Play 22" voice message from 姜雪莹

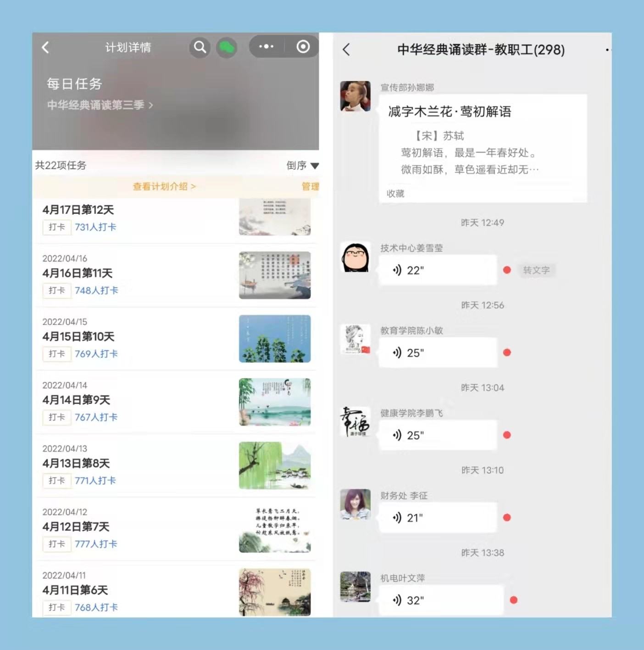[x=437, y=270]
